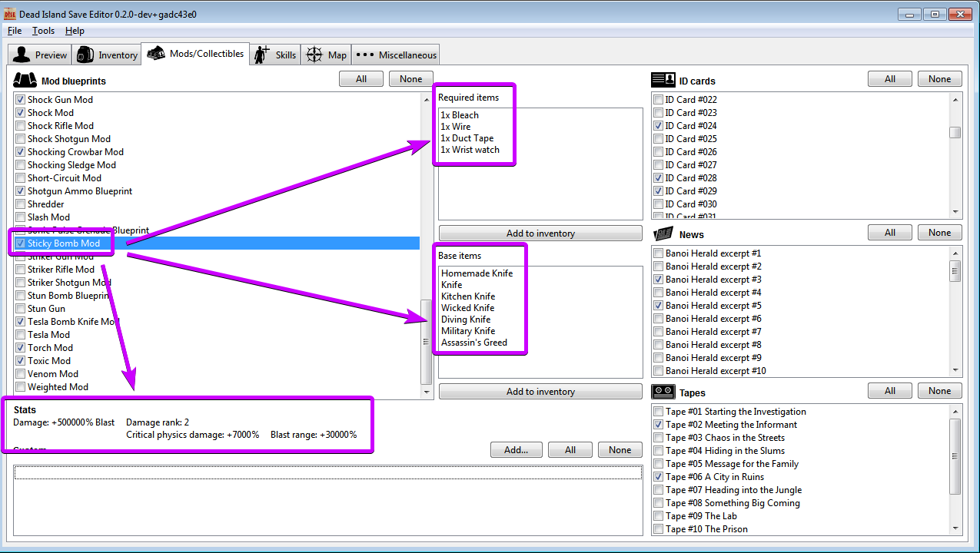Select the Mods/Collectibles tab
This screenshot has width=980, height=553.
pos(195,54)
